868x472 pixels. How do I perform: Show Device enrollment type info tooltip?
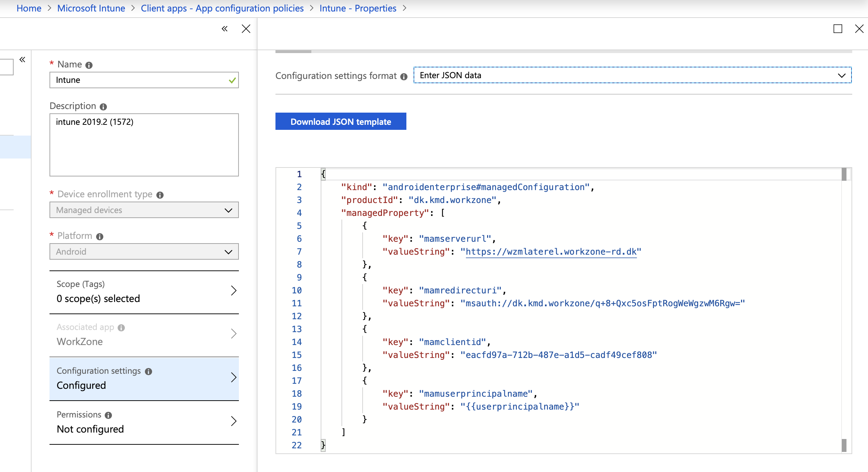click(x=160, y=195)
